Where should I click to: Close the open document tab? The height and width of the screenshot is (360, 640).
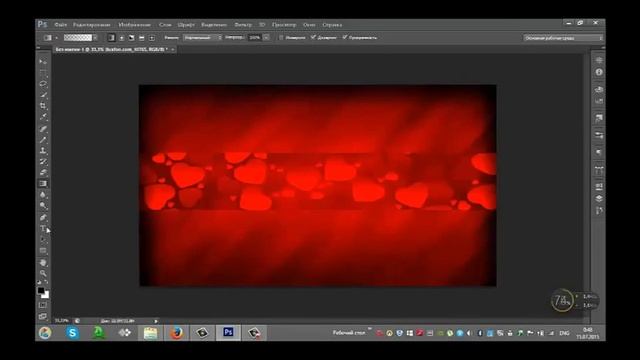(x=173, y=49)
